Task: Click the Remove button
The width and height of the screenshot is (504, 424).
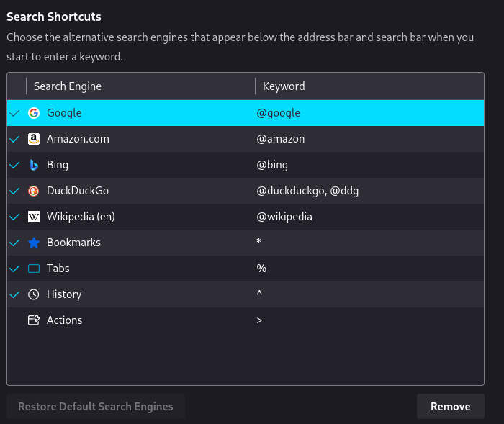Action: [450, 407]
